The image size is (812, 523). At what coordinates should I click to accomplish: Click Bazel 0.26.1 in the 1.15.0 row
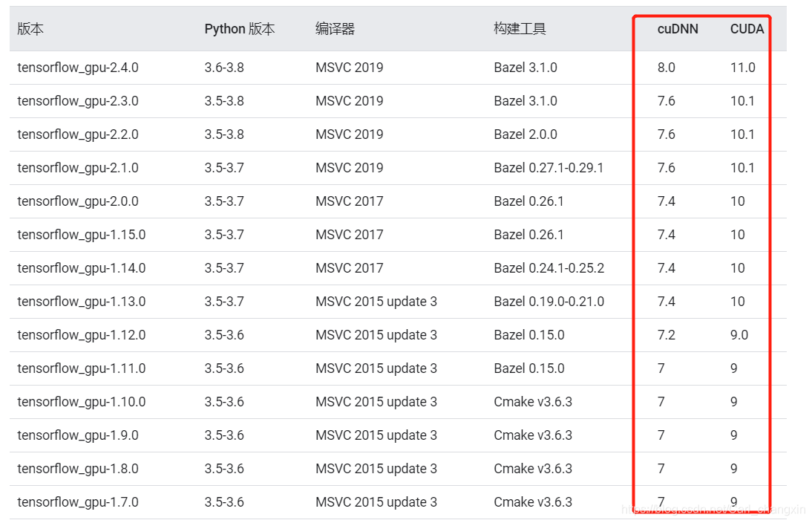click(528, 235)
